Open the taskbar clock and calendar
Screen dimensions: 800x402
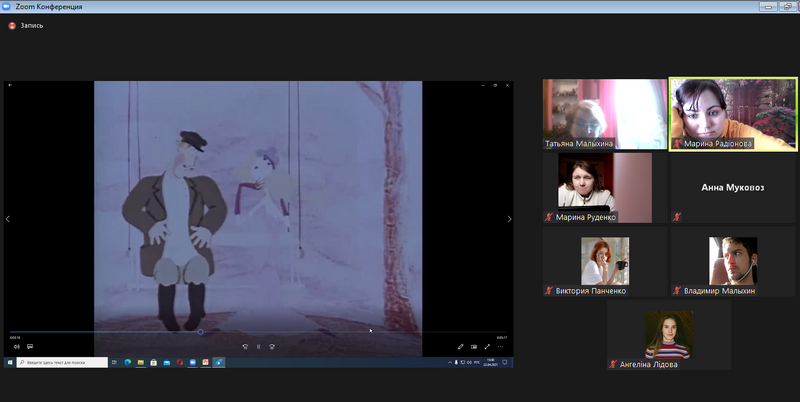point(490,362)
